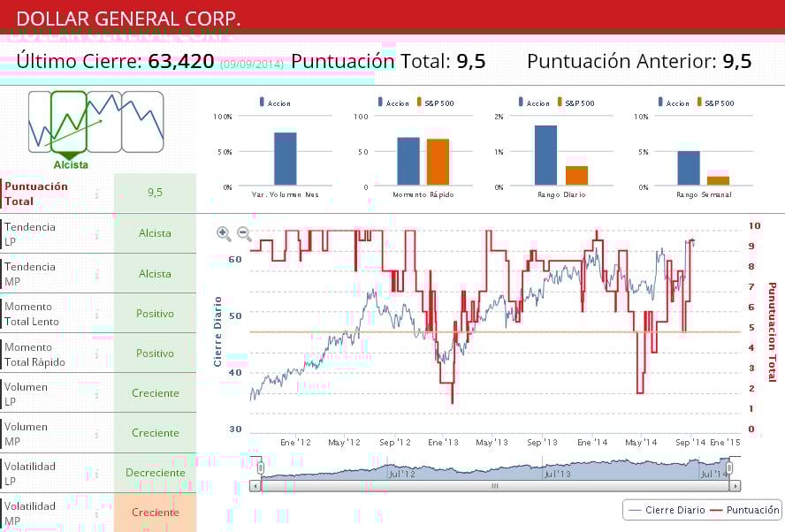Click the orange Creciente value for Volatilidad MP
The image size is (785, 532).
tap(156, 513)
